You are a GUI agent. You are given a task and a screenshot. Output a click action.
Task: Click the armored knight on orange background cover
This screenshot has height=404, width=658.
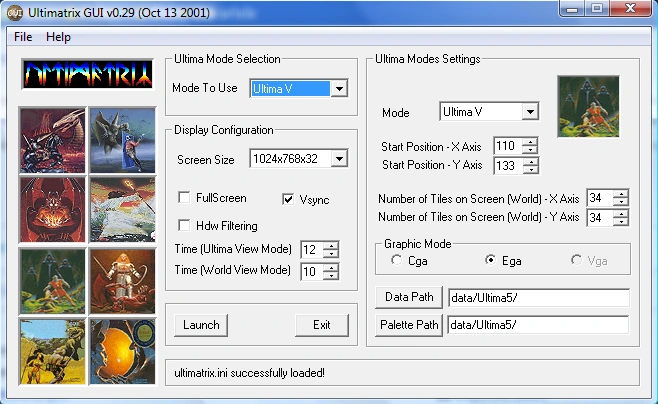pos(123,281)
